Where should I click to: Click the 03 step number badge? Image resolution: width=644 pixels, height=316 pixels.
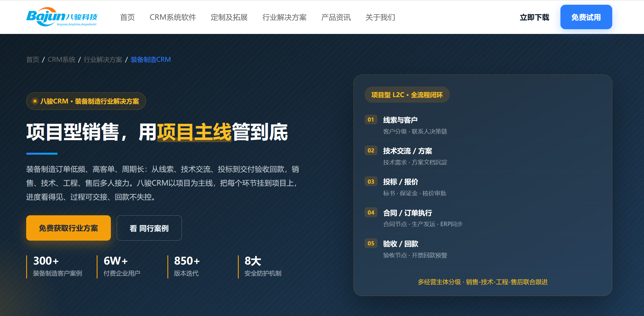pos(371,182)
